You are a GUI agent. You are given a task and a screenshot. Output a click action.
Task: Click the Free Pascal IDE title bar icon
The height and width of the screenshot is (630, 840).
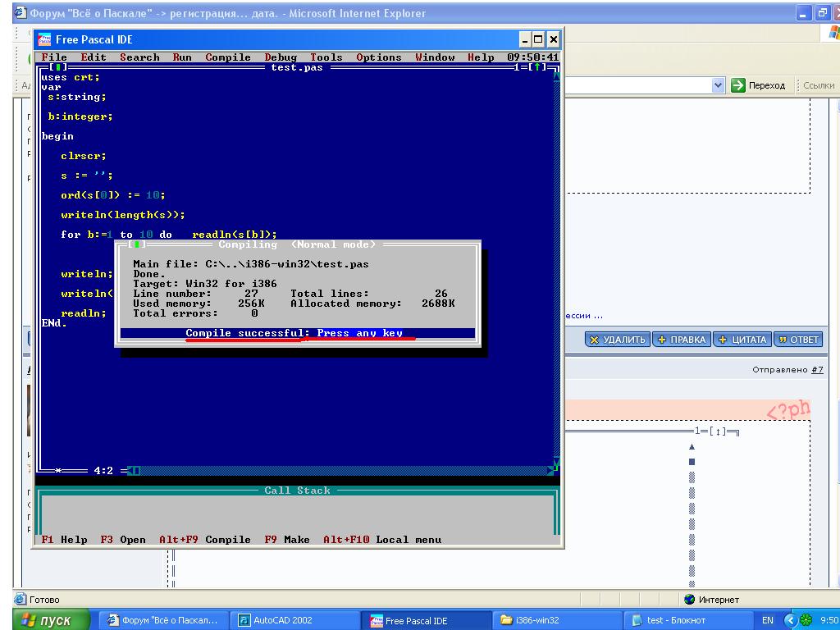tap(45, 39)
